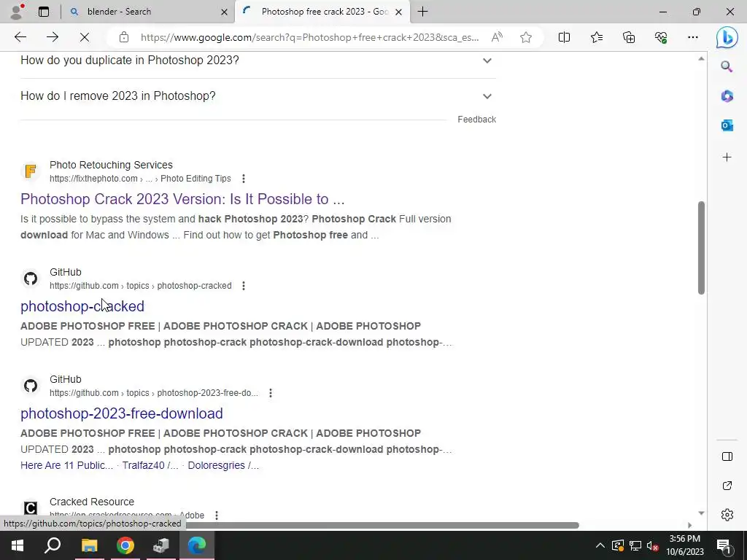Close the Photoshop free crack 2023 tab
The height and width of the screenshot is (560, 747).
[x=399, y=12]
